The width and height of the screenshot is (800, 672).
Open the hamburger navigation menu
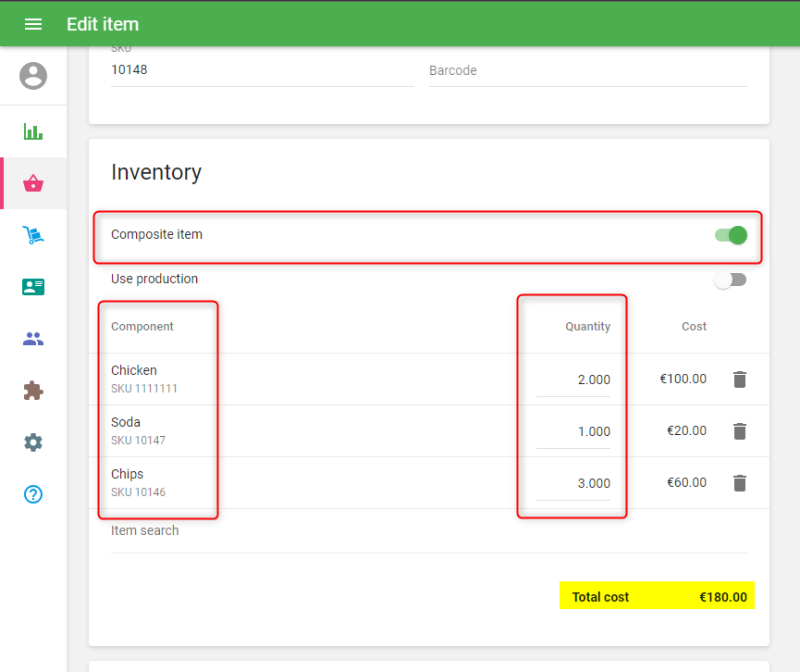click(x=33, y=24)
